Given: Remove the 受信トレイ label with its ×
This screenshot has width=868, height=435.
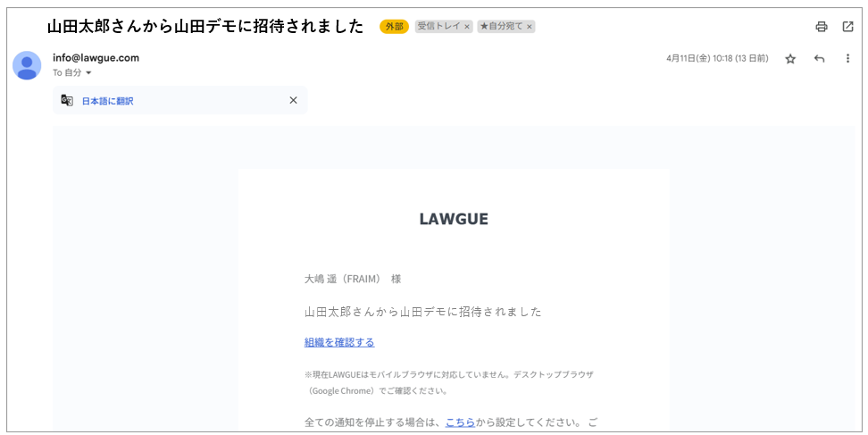Looking at the screenshot, I should click(x=467, y=27).
